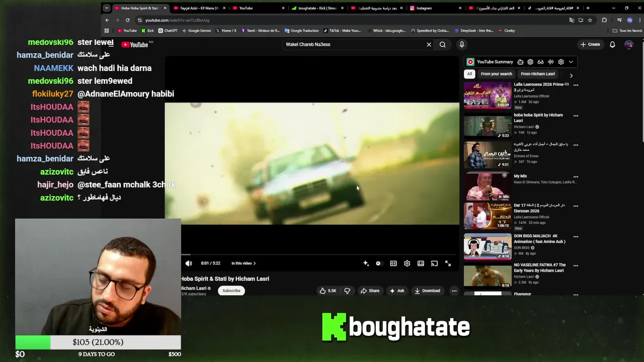
Task: Open Hicham Lasri channel link
Action: [x=194, y=289]
